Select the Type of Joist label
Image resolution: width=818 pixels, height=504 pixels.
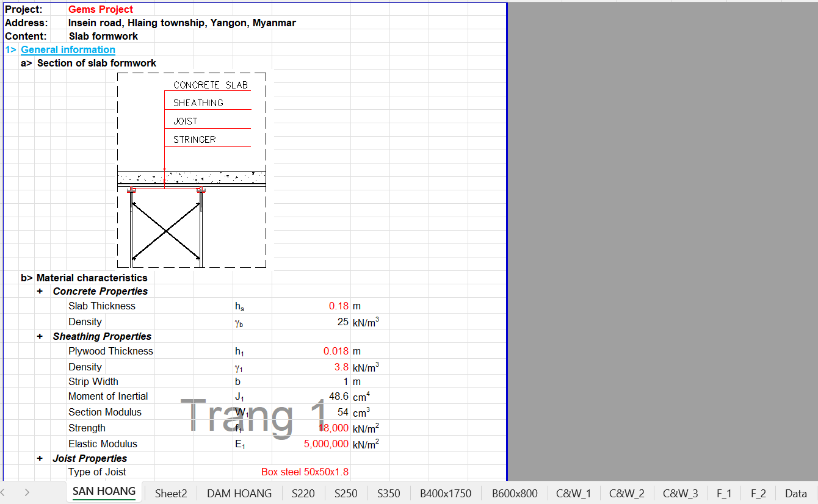(97, 472)
